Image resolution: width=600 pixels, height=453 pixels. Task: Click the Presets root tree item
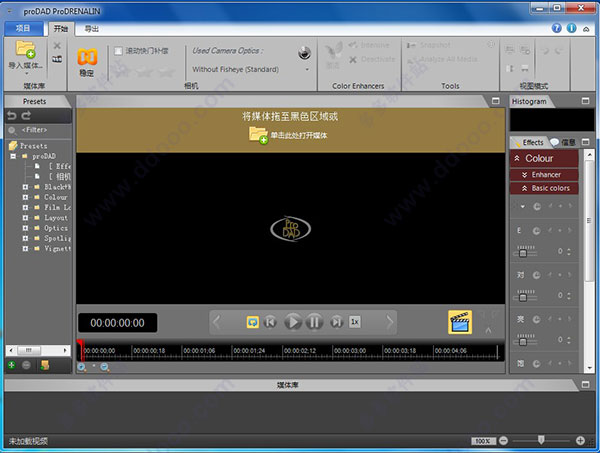(33, 146)
